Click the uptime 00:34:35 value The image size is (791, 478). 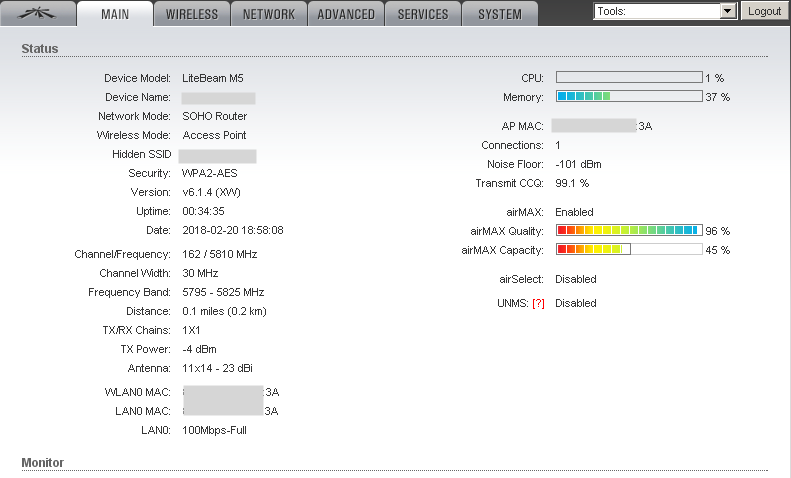(203, 211)
